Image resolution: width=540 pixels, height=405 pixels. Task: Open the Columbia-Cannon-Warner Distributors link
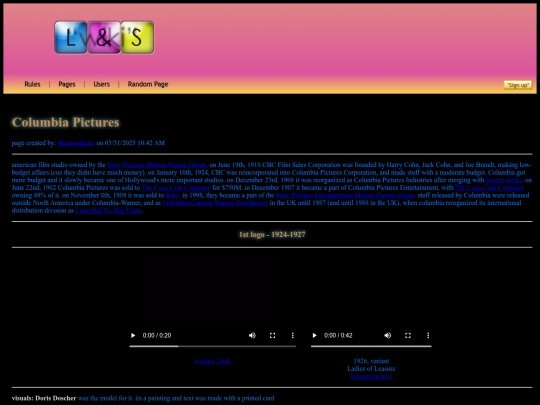point(215,203)
